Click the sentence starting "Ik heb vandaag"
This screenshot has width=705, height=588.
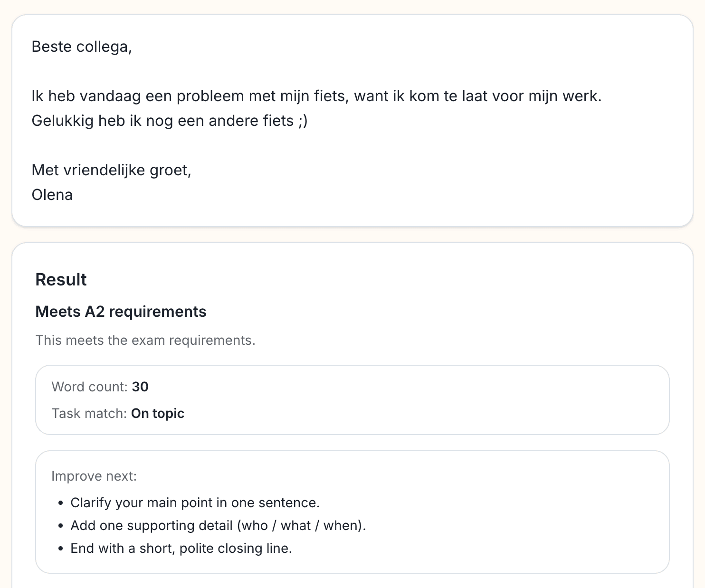(x=316, y=96)
